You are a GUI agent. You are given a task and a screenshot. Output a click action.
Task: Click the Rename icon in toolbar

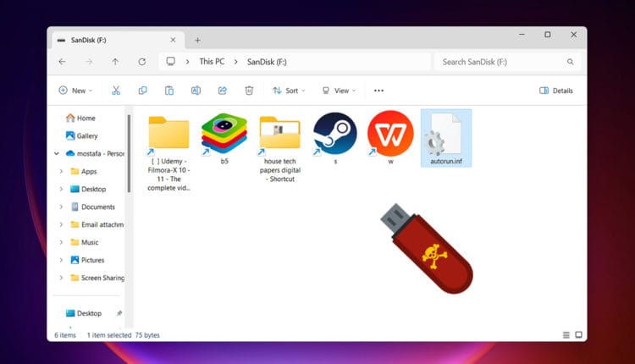pyautogui.click(x=196, y=91)
